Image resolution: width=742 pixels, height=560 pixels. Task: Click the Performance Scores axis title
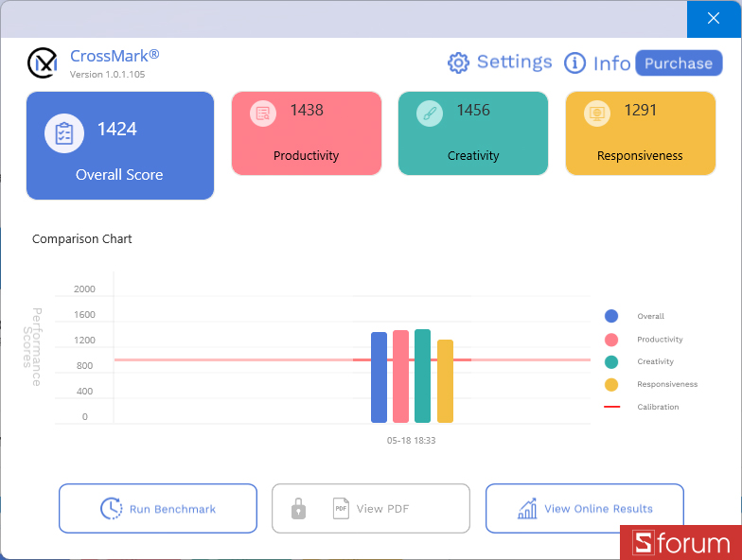pos(32,346)
